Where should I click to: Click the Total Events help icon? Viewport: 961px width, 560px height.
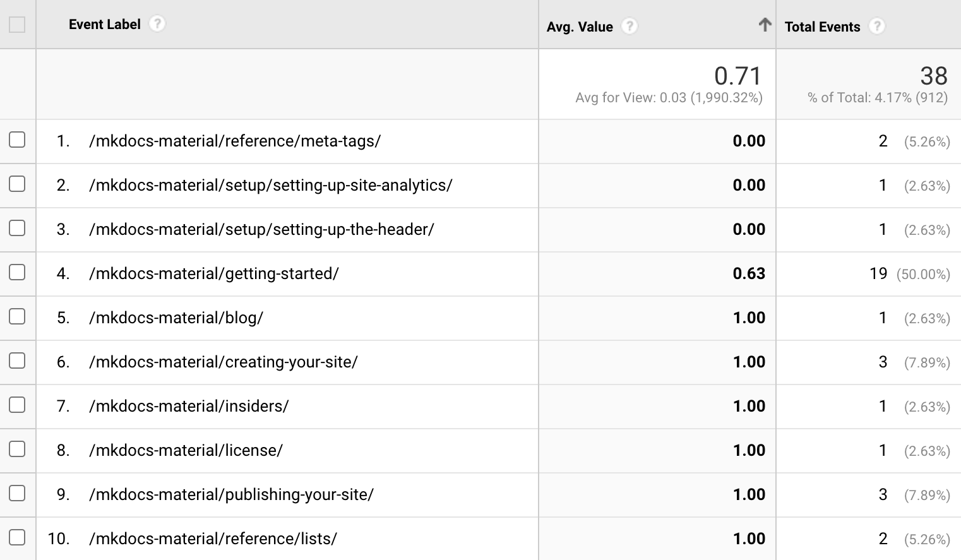coord(878,27)
